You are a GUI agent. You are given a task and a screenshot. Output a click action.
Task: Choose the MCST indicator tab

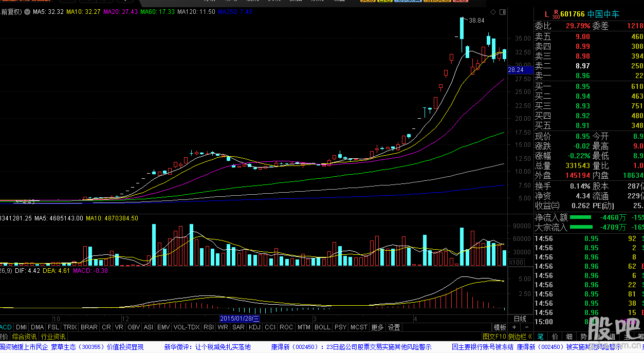pos(359,327)
